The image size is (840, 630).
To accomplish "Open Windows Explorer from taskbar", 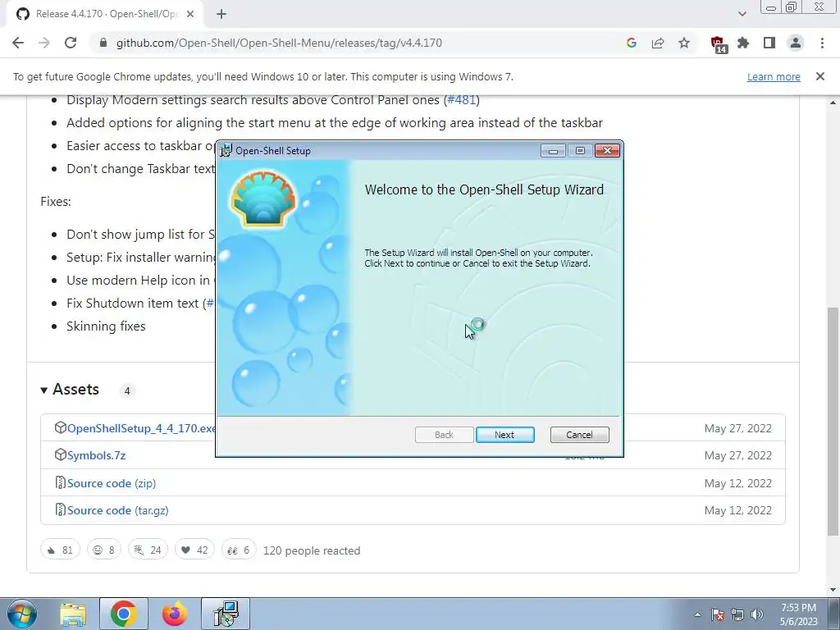I will click(x=73, y=614).
